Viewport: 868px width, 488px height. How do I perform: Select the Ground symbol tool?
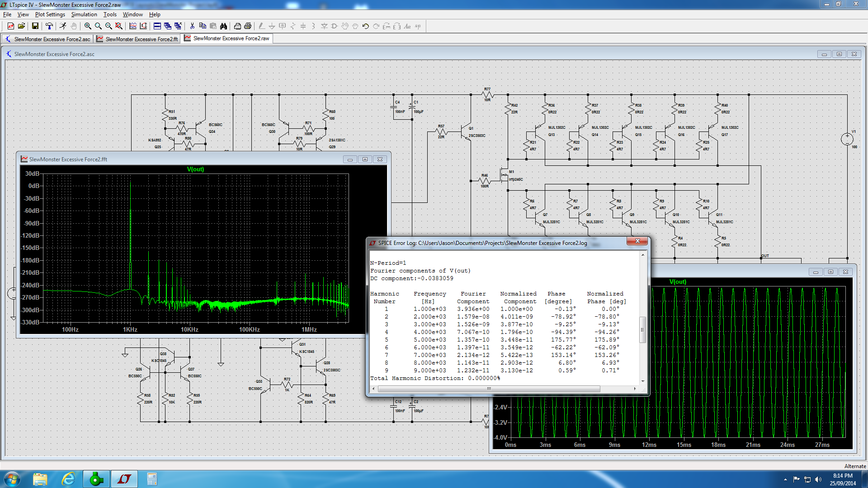pos(272,26)
